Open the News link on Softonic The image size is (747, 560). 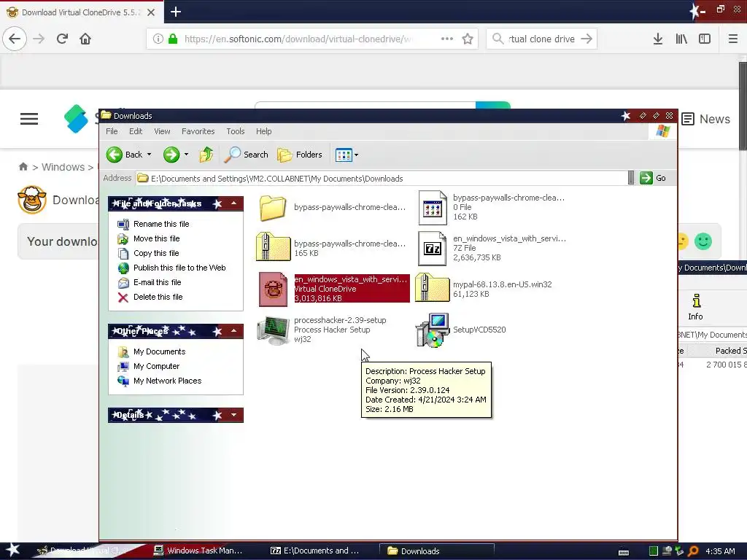click(x=706, y=119)
